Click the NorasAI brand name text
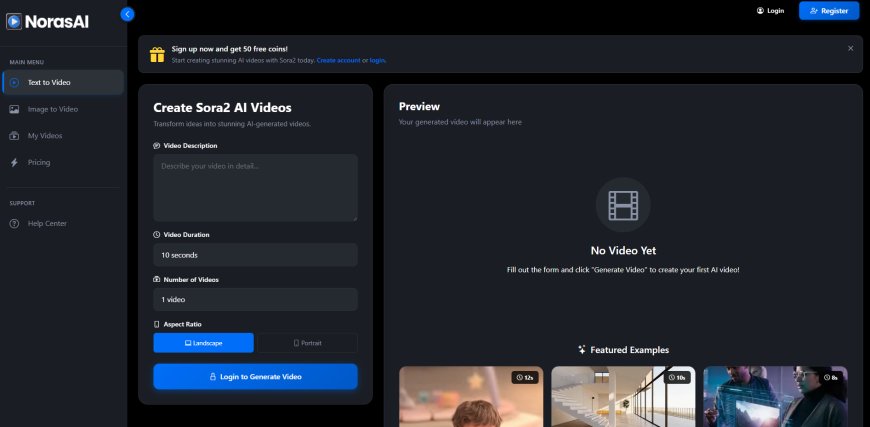870x427 pixels. coord(57,22)
